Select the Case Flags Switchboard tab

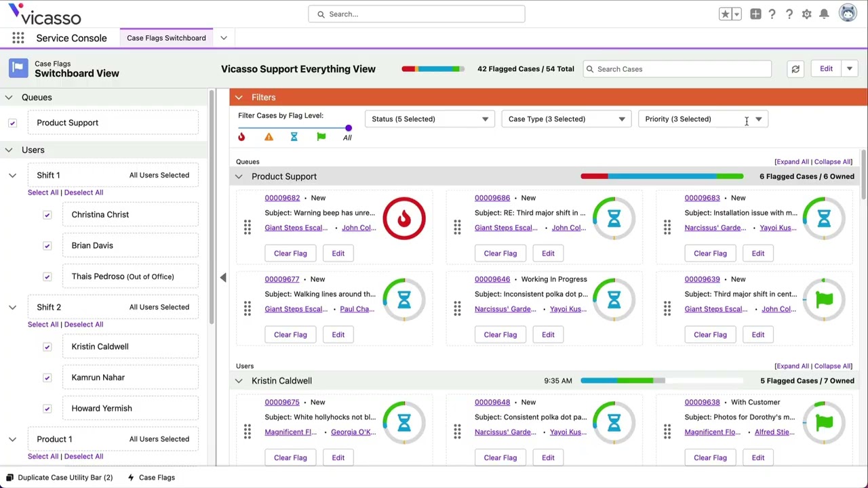[x=166, y=38]
